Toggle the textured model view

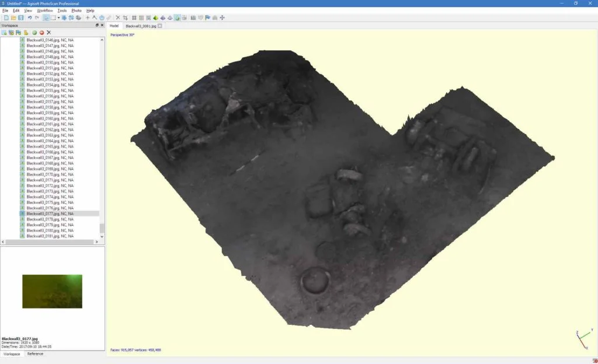pos(177,17)
